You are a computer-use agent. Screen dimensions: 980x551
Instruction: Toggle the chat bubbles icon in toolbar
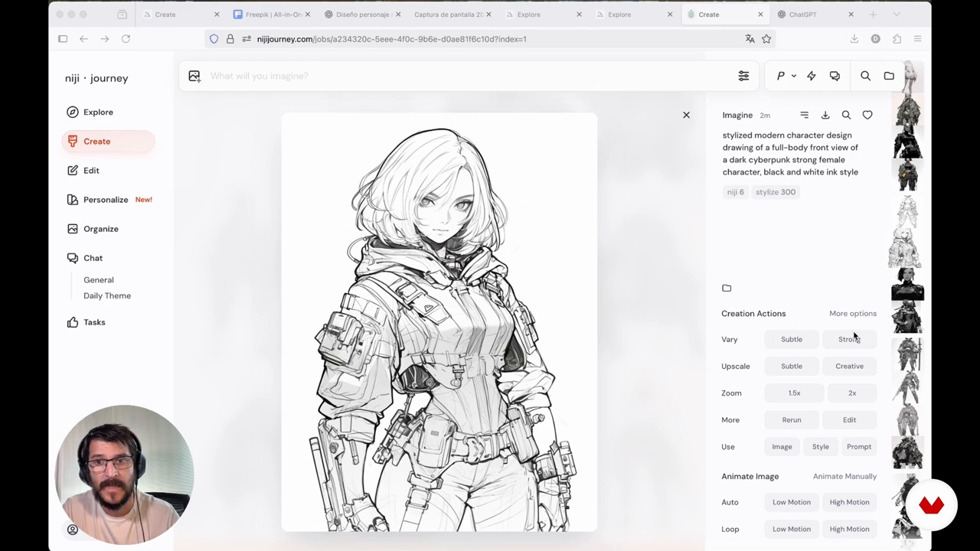pos(835,76)
